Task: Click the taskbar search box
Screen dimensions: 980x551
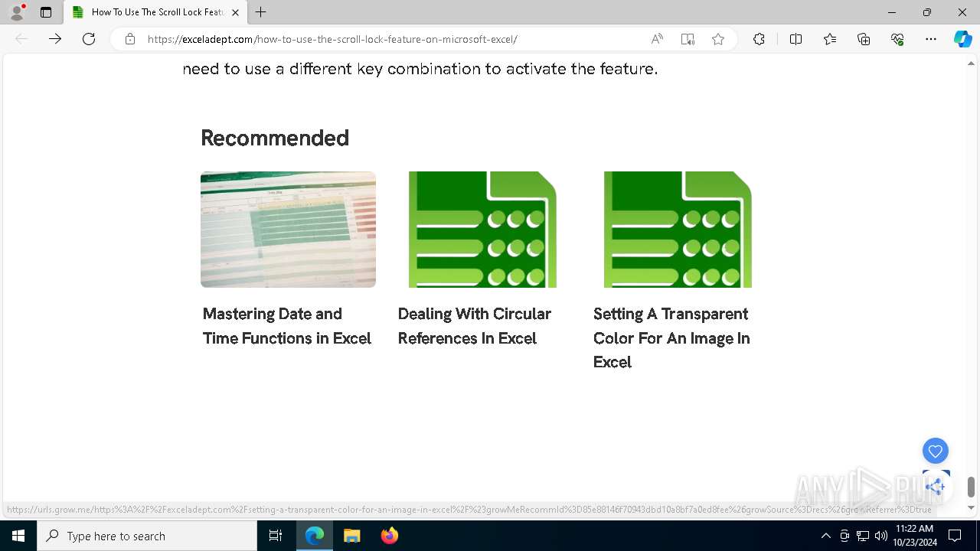Action: (x=147, y=536)
